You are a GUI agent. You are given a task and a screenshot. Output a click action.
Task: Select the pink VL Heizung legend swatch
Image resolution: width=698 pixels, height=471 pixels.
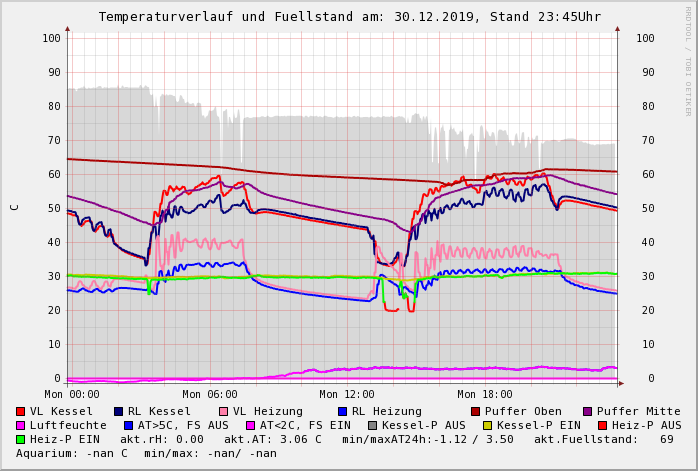click(x=223, y=411)
